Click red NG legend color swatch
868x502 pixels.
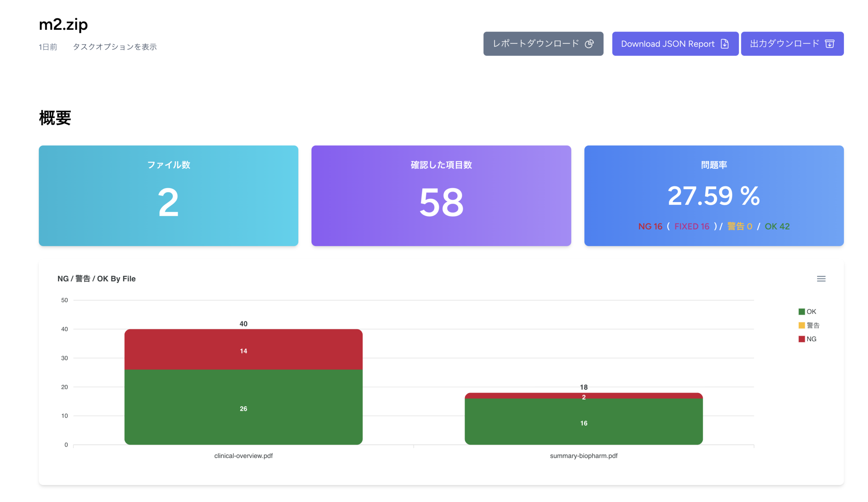point(802,339)
